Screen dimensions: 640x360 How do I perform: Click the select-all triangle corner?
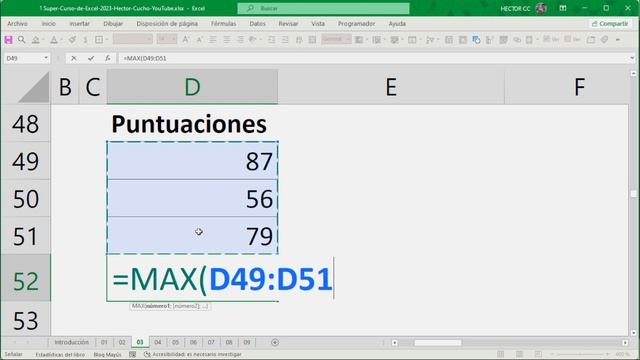pyautogui.click(x=33, y=87)
